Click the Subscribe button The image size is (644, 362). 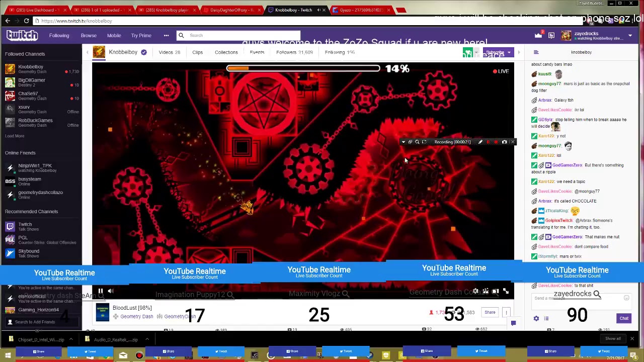[495, 52]
